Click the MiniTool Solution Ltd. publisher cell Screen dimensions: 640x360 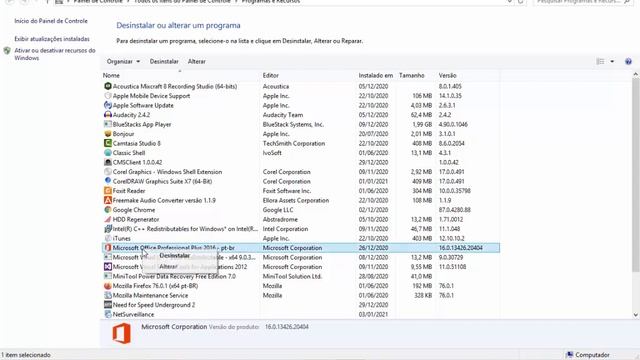click(x=292, y=277)
